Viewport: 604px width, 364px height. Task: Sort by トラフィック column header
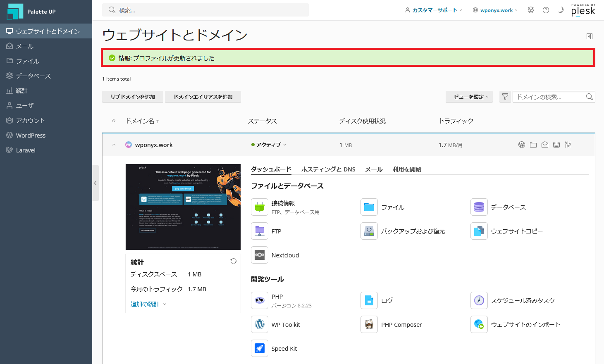point(456,121)
